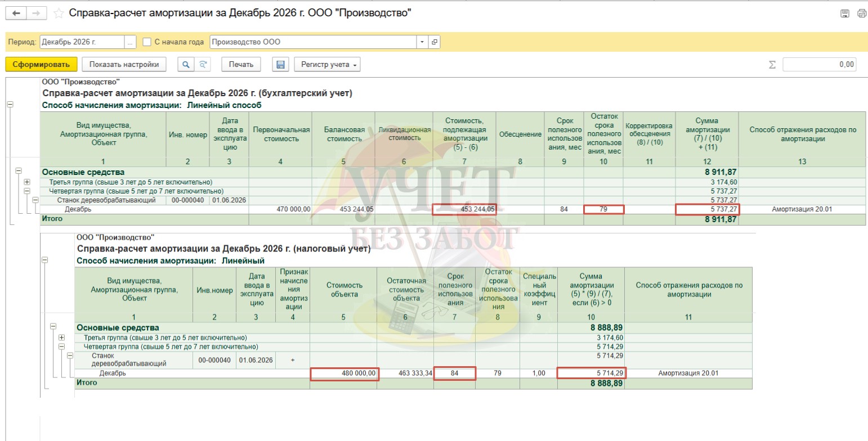Select the "Стоимость объекта" header in tax report
The image size is (868, 441).
(344, 290)
